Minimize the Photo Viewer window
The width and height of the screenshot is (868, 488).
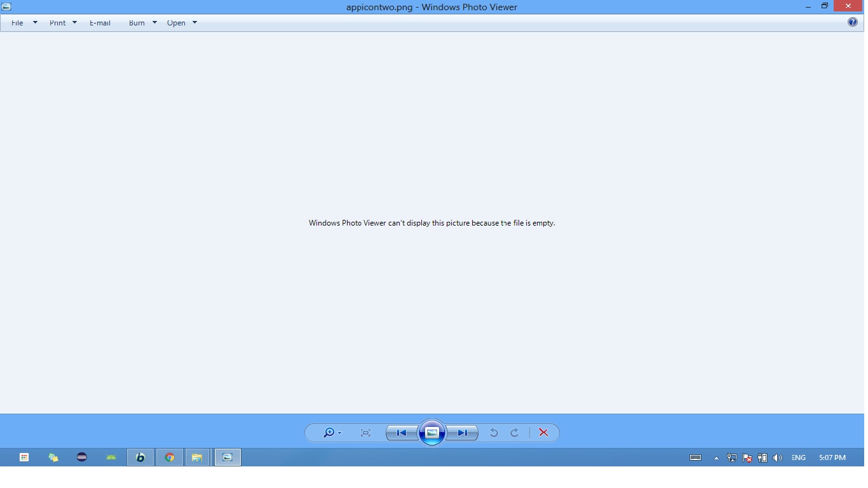point(808,6)
